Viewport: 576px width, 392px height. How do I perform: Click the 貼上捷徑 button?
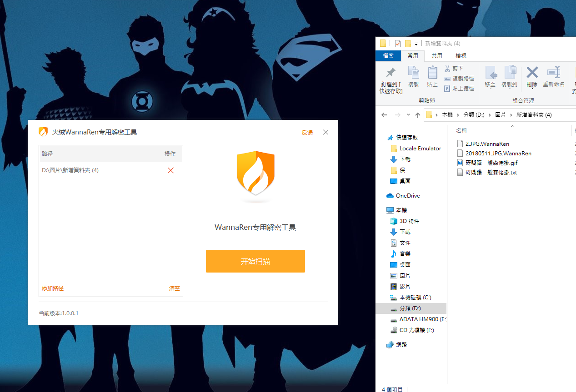point(459,89)
